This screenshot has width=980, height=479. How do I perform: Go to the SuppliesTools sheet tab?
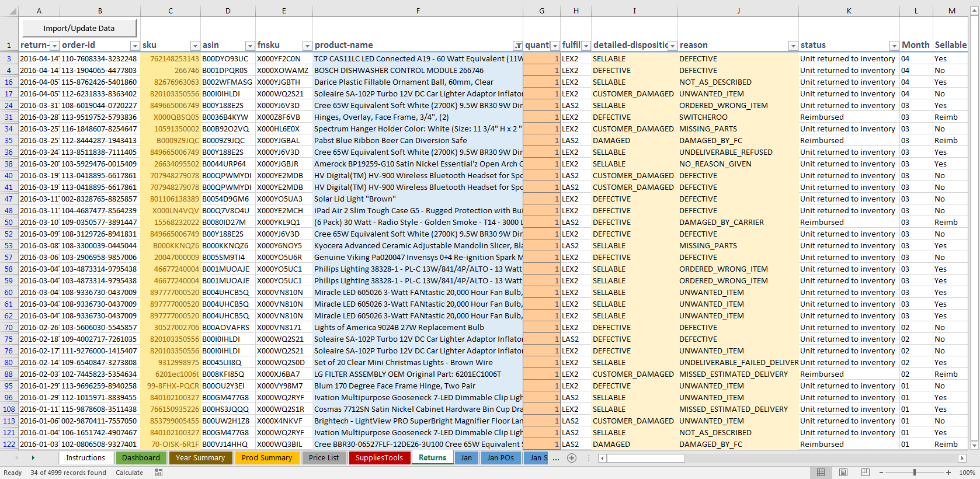[x=379, y=458]
